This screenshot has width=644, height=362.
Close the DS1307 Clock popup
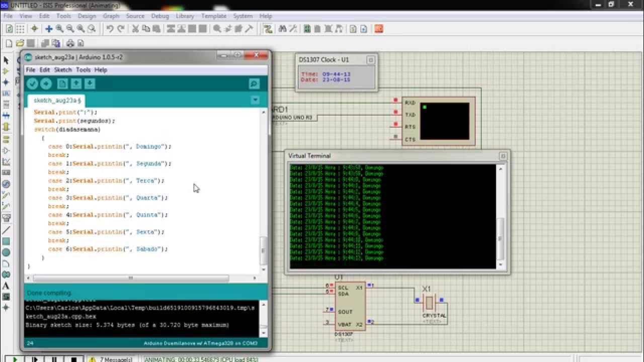point(371,60)
